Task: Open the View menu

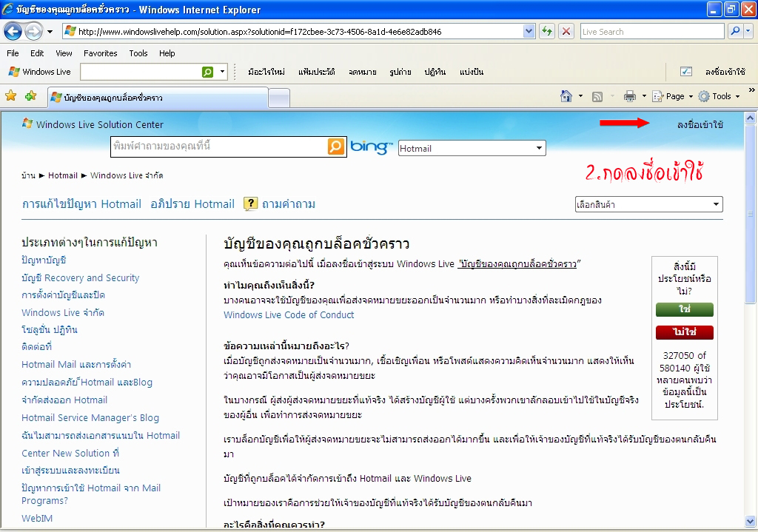Action: click(x=64, y=53)
